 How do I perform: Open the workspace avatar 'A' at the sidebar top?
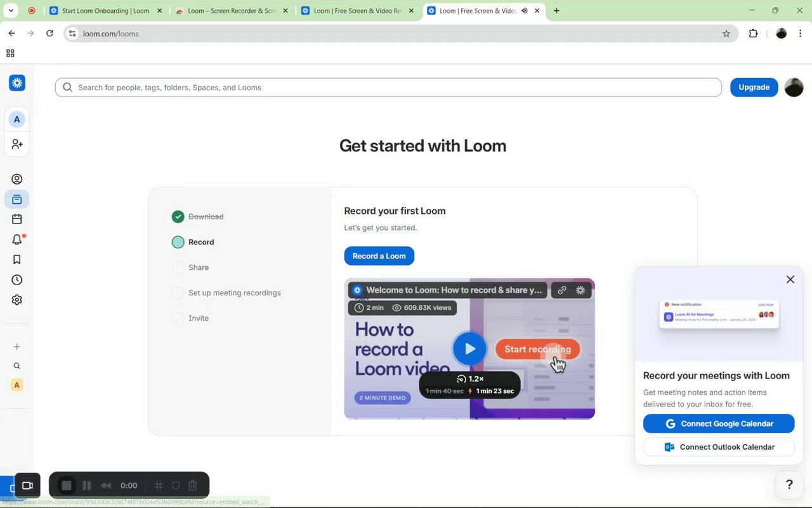[x=17, y=119]
